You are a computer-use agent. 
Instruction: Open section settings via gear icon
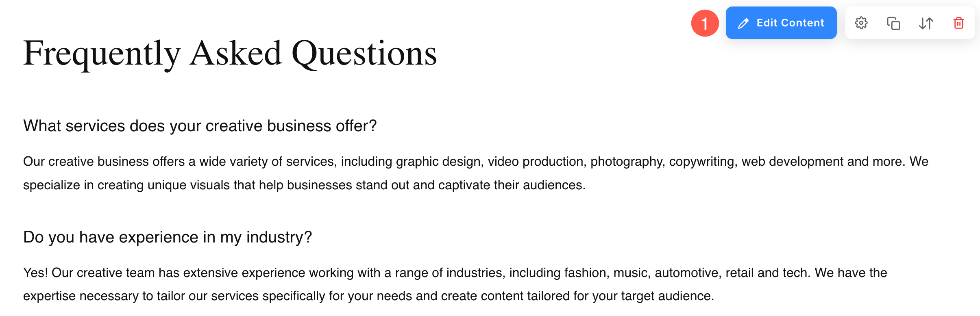(x=861, y=23)
